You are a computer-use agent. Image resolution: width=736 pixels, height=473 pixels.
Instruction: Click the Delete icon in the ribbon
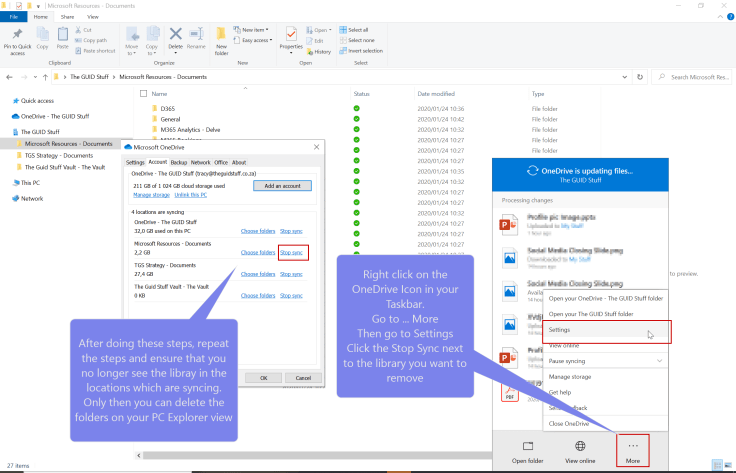pyautogui.click(x=176, y=36)
